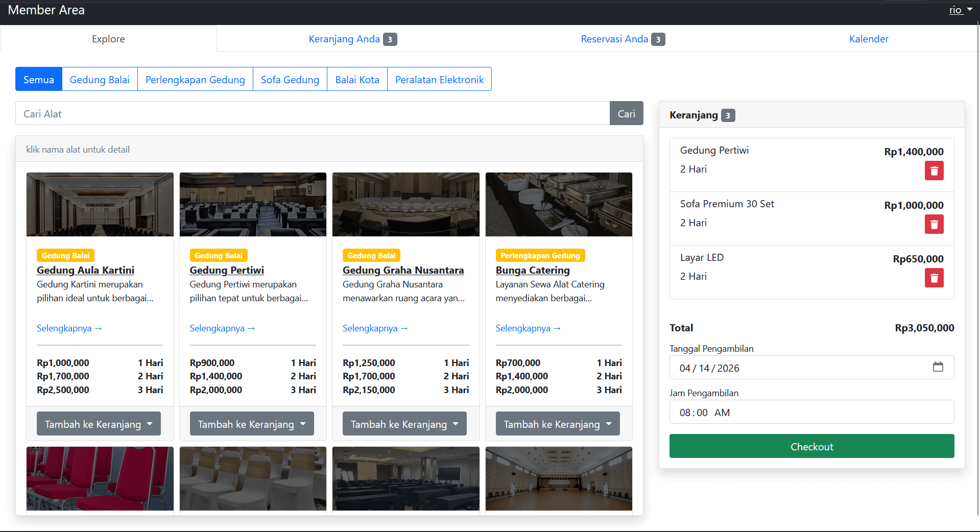This screenshot has height=532, width=980.
Task: Go to the Kalender tab
Action: coord(869,39)
